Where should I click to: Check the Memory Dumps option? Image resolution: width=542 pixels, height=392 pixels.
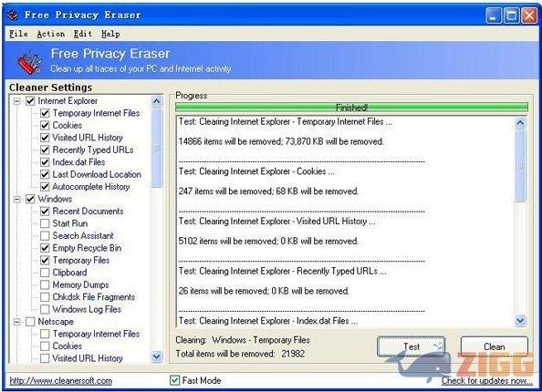[45, 285]
